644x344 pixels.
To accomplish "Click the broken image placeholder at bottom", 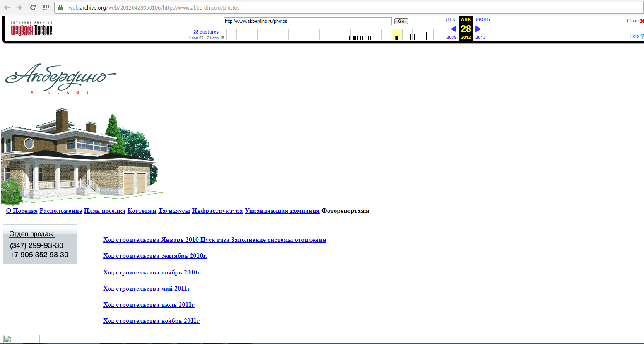I will click(22, 339).
